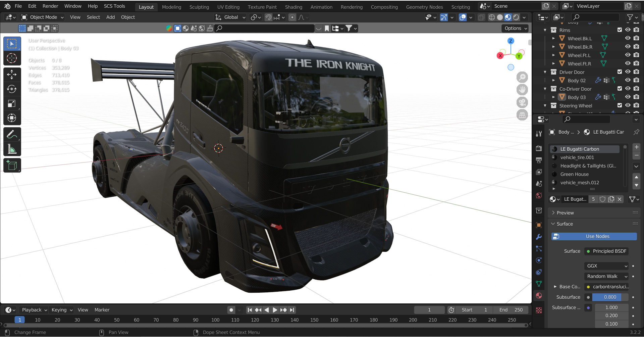
Task: Toggle proportional editing button
Action: 292,17
